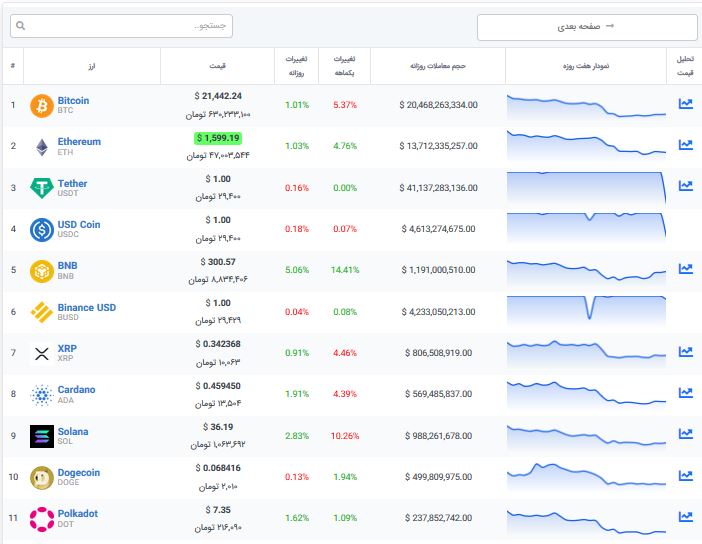The height and width of the screenshot is (544, 702).
Task: Click the $ 20,468,263,334.00 volume cell
Action: [x=438, y=105]
